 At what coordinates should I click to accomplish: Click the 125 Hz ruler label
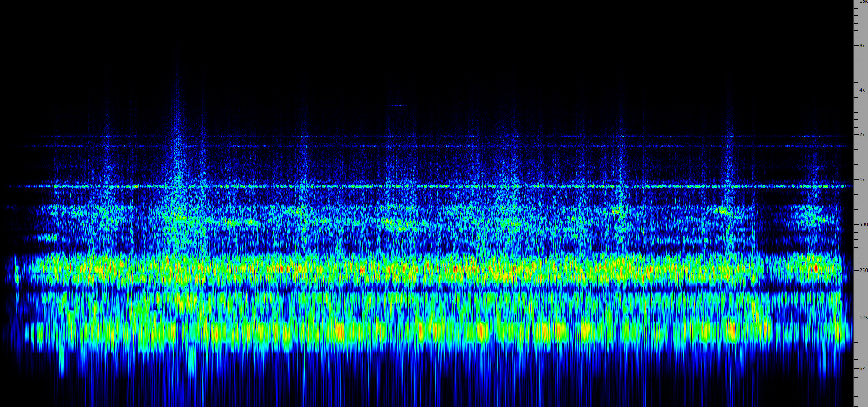(x=862, y=318)
